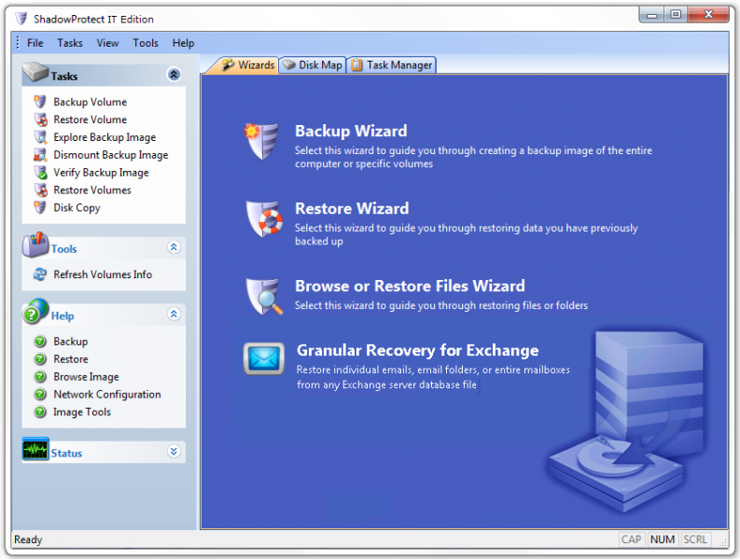Click the Restore Wizard lifebuoy shield icon

coord(264,218)
